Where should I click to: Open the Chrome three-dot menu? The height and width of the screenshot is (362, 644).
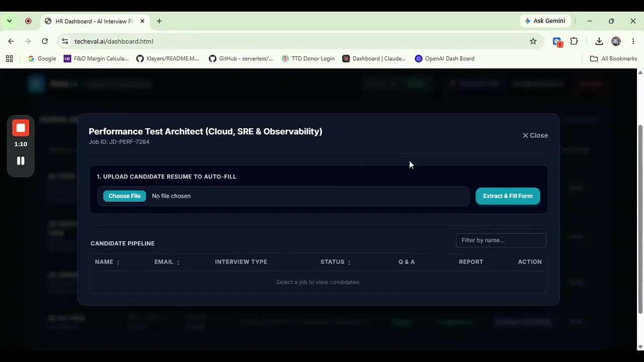click(x=633, y=41)
